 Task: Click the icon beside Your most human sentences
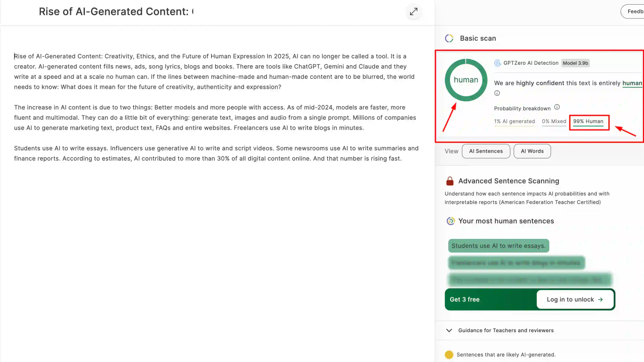pyautogui.click(x=450, y=221)
